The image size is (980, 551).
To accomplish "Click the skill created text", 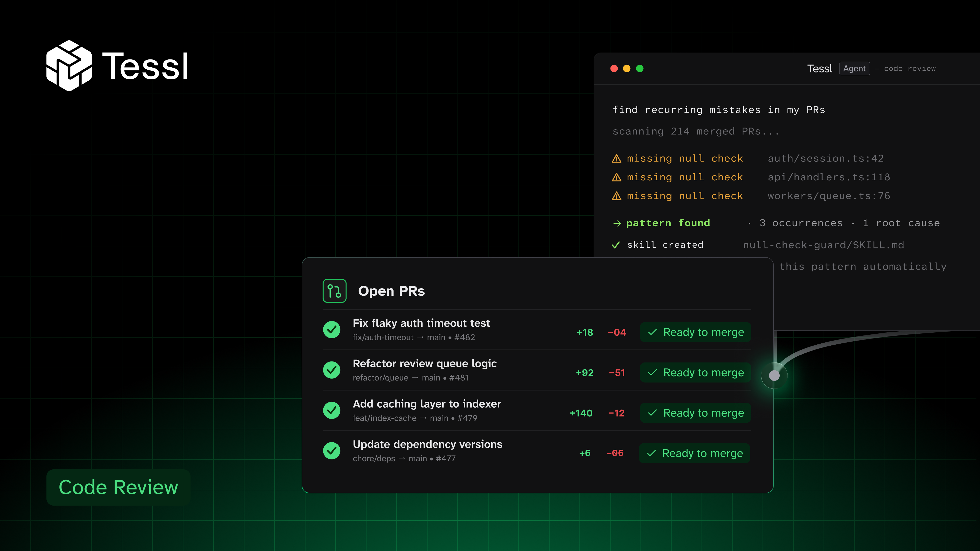I will [x=665, y=245].
